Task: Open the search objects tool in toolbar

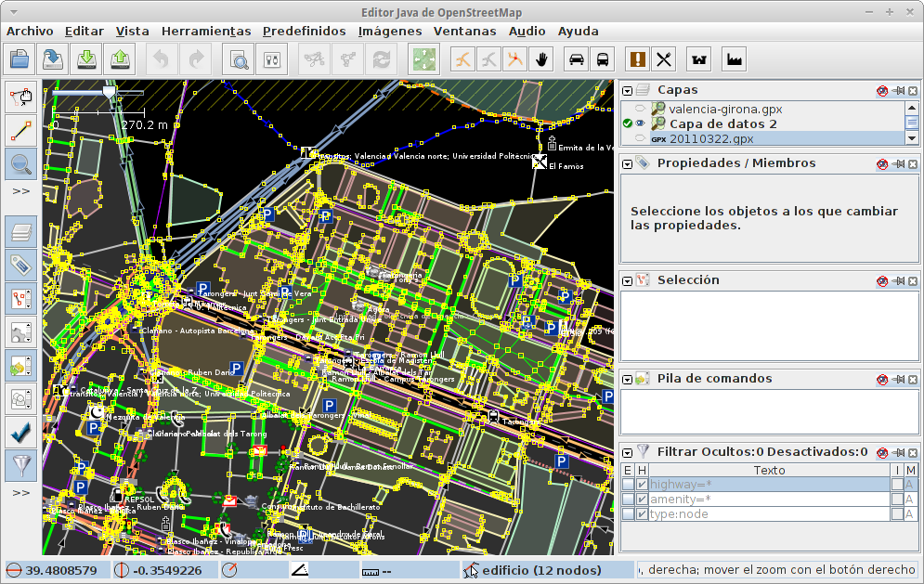Action: point(240,59)
